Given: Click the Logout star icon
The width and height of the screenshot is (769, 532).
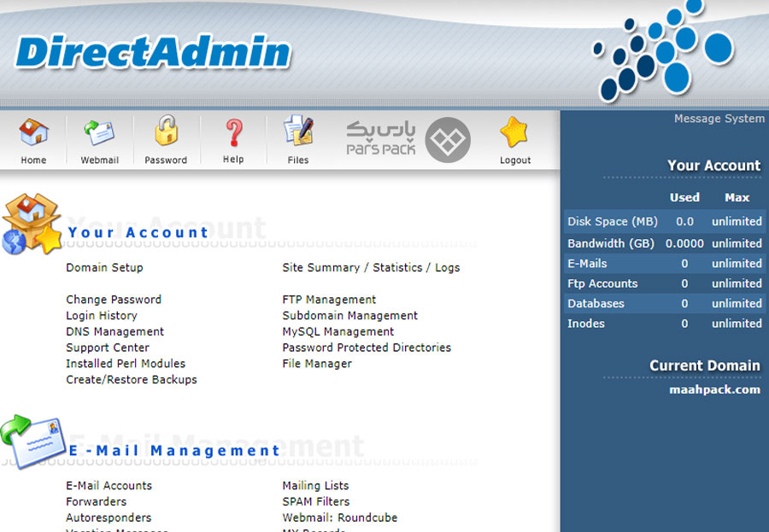Looking at the screenshot, I should click(514, 132).
